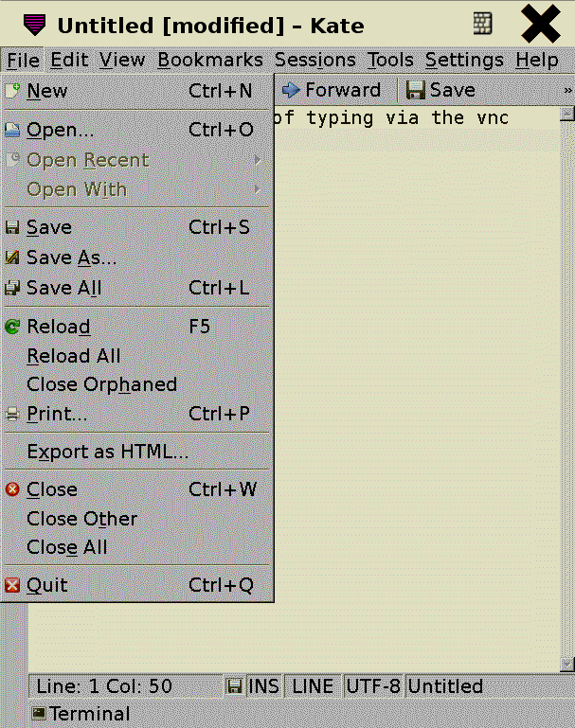This screenshot has width=575, height=728.
Task: Click the Save As icon in File menu
Action: click(x=12, y=257)
